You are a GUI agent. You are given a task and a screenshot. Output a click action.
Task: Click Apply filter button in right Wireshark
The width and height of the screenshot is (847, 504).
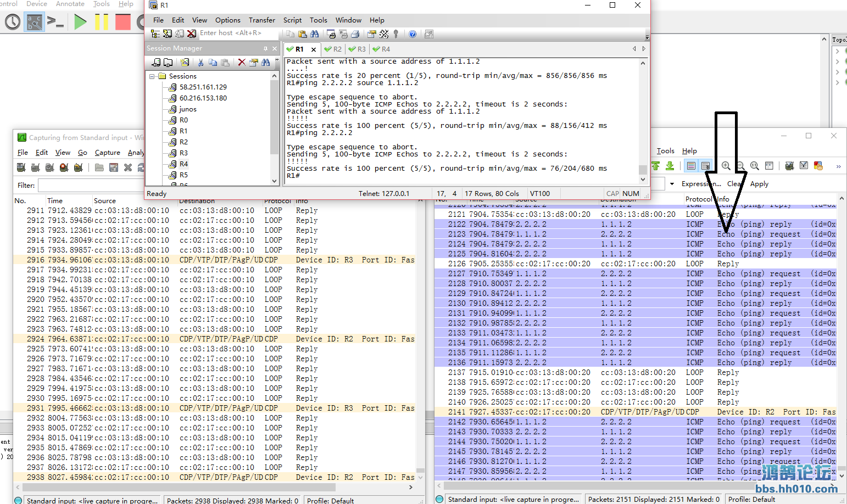759,184
